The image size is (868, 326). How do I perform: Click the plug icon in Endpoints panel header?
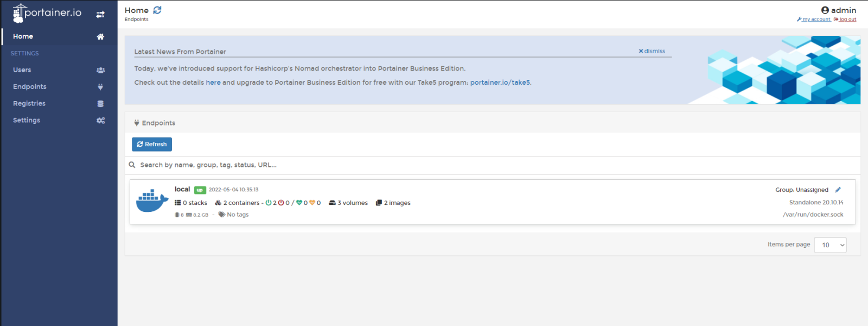click(137, 123)
